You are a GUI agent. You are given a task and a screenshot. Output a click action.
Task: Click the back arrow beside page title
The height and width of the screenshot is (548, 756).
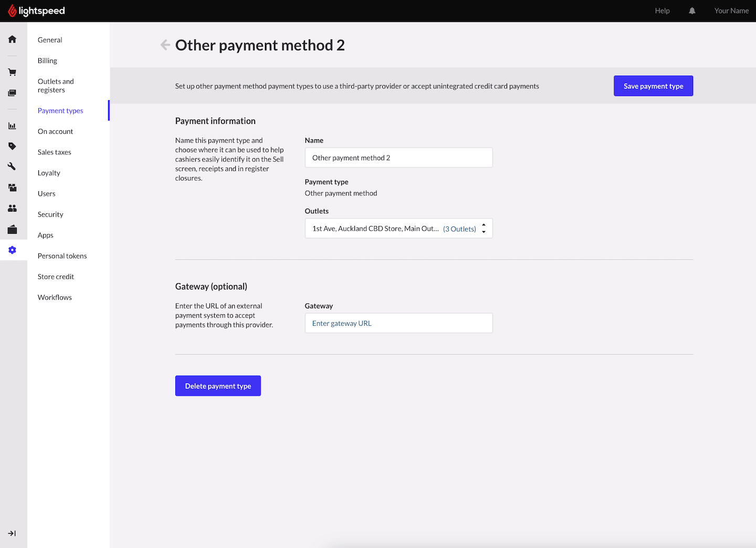tap(165, 45)
